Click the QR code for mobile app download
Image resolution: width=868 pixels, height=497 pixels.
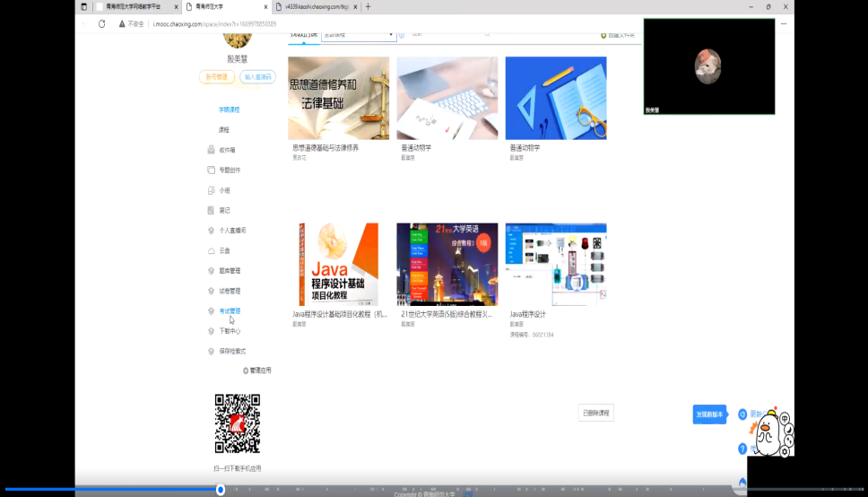click(x=238, y=423)
